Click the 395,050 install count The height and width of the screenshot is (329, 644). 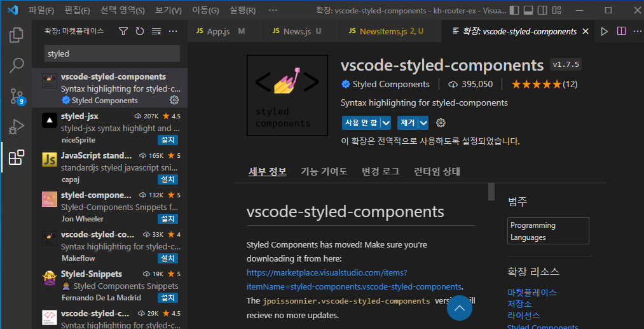[x=470, y=84]
